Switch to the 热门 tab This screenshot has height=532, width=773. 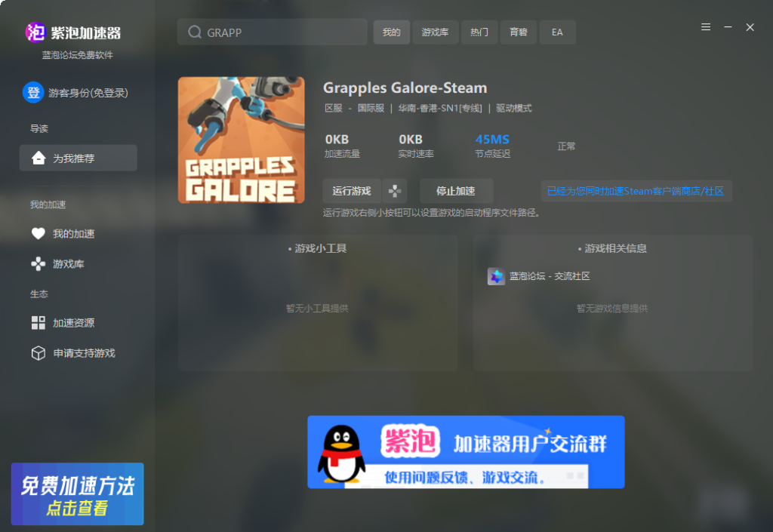click(479, 32)
